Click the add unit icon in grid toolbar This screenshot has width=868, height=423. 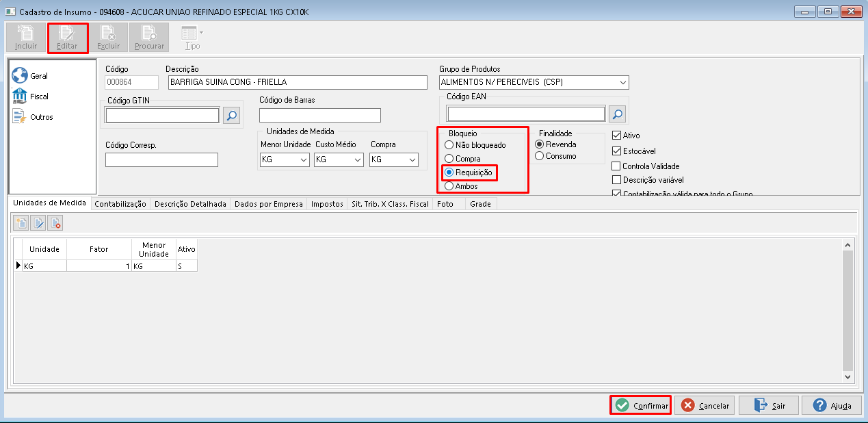[21, 222]
